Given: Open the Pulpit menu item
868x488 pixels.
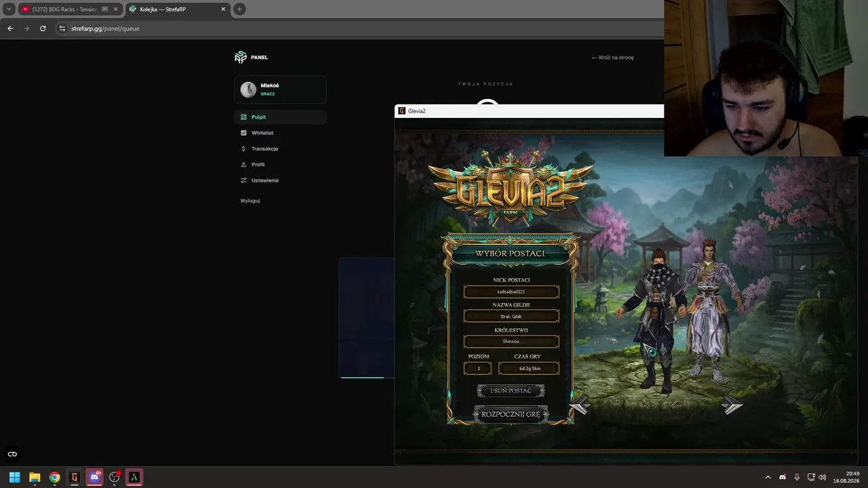Looking at the screenshot, I should click(281, 117).
